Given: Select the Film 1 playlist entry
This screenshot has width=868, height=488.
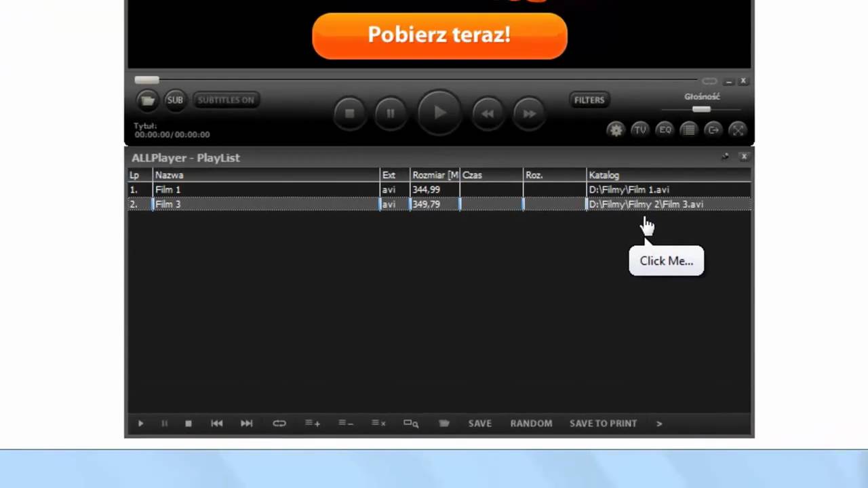Looking at the screenshot, I should [x=439, y=190].
